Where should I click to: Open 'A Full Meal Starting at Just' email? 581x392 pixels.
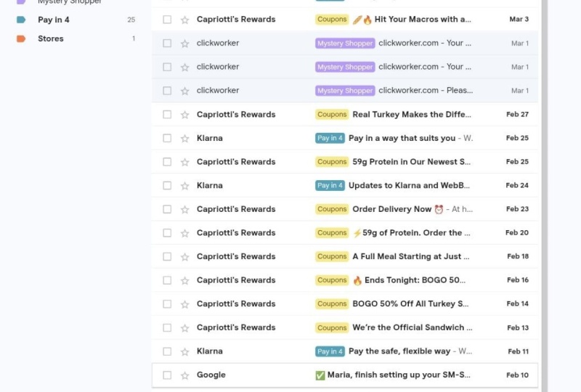coord(411,256)
